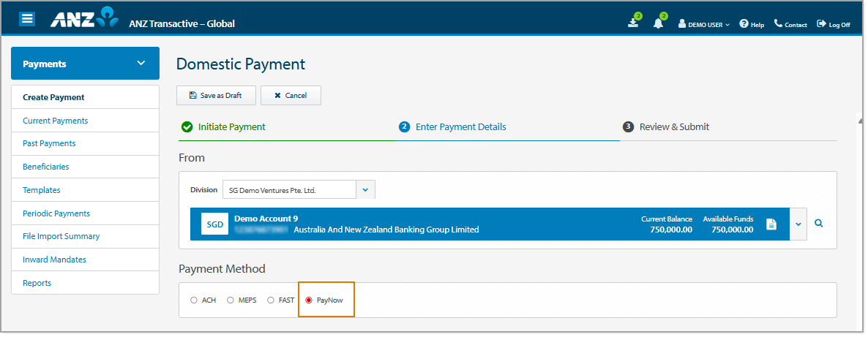Open the DEMO USER menu
868x337 pixels.
(x=704, y=24)
